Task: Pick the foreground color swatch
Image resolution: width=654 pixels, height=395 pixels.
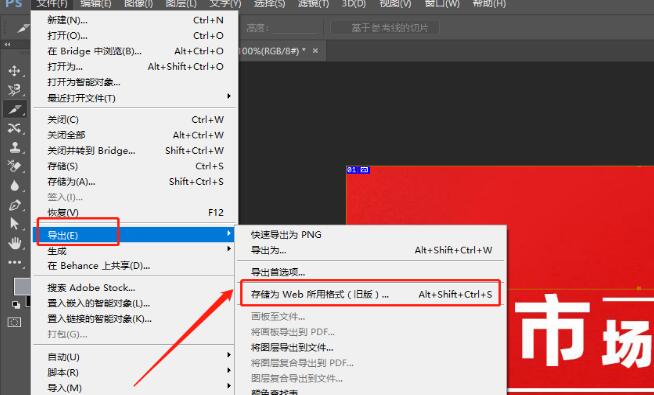Action: click(22, 287)
